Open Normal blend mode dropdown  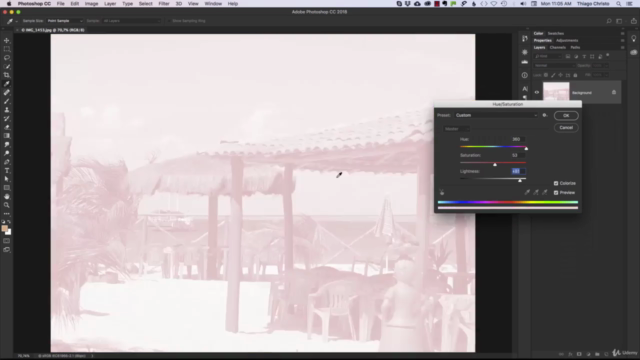pos(554,65)
